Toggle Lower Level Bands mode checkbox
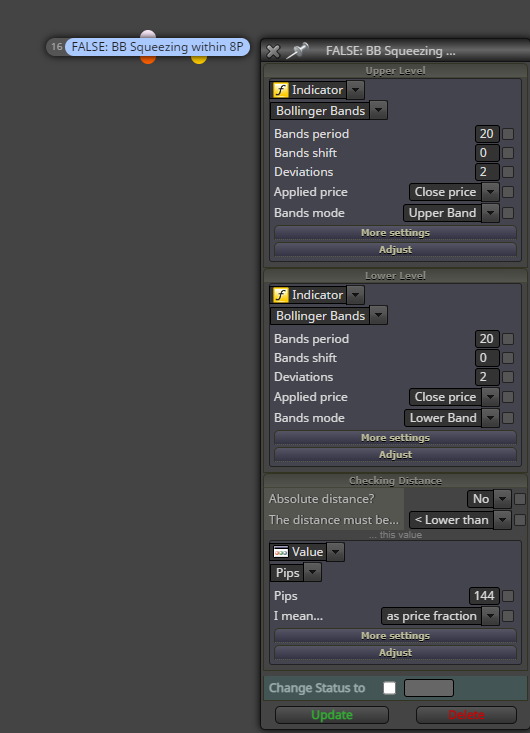Screen dimensions: 530x733 click(x=508, y=418)
